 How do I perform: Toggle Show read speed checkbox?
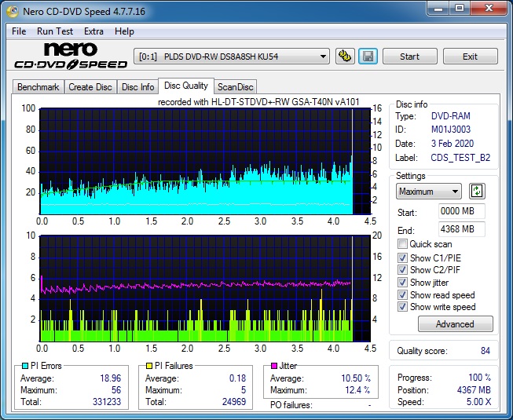(x=402, y=295)
